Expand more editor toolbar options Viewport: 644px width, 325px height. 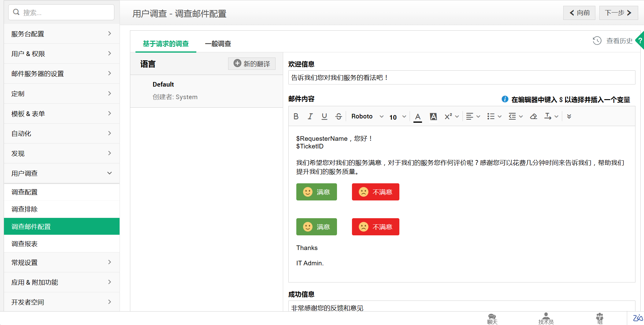[x=569, y=116]
